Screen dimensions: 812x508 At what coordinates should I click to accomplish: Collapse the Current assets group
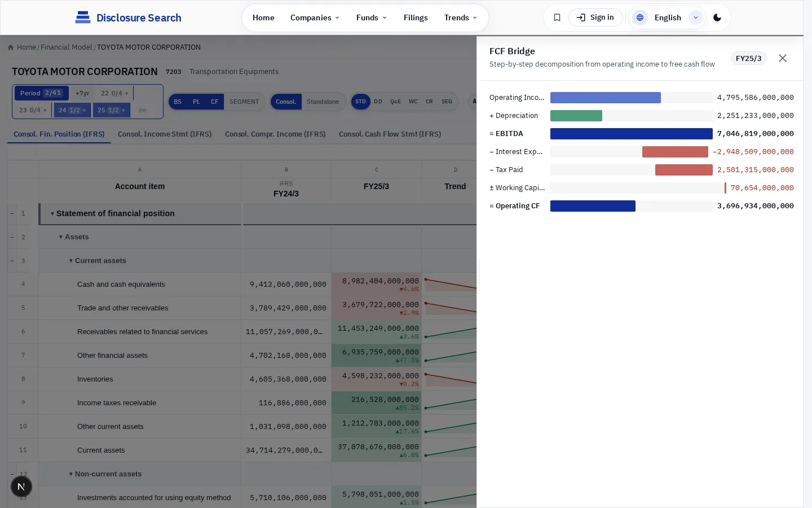(x=71, y=261)
